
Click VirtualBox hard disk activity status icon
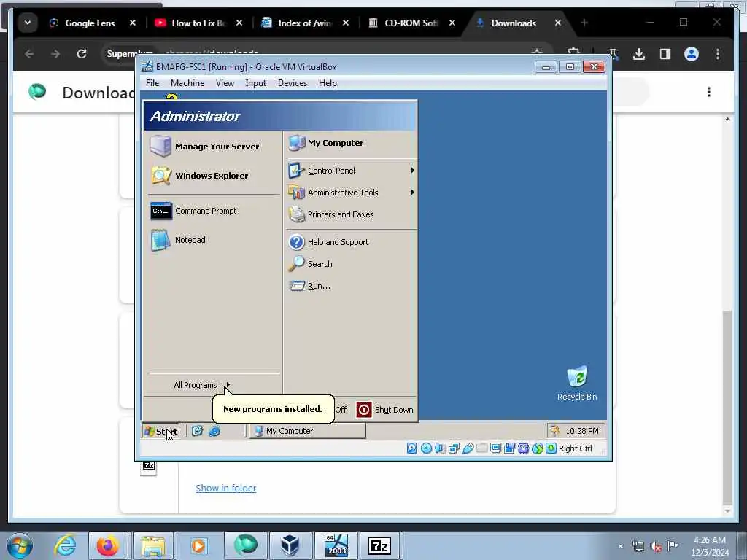click(412, 448)
